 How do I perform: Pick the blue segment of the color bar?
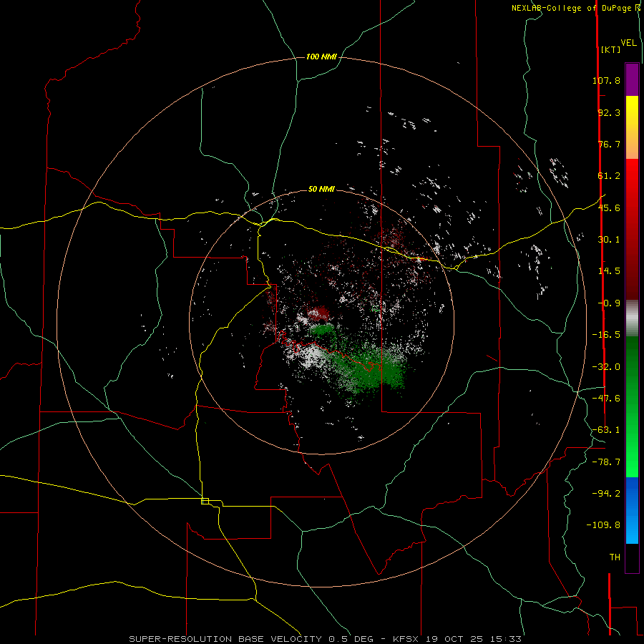tap(632, 510)
